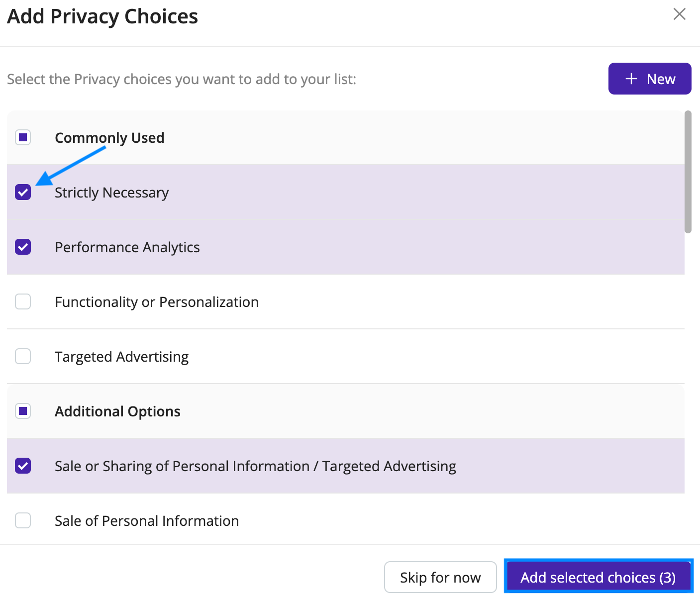
Task: Click the Commonly Used section header
Action: 109,138
